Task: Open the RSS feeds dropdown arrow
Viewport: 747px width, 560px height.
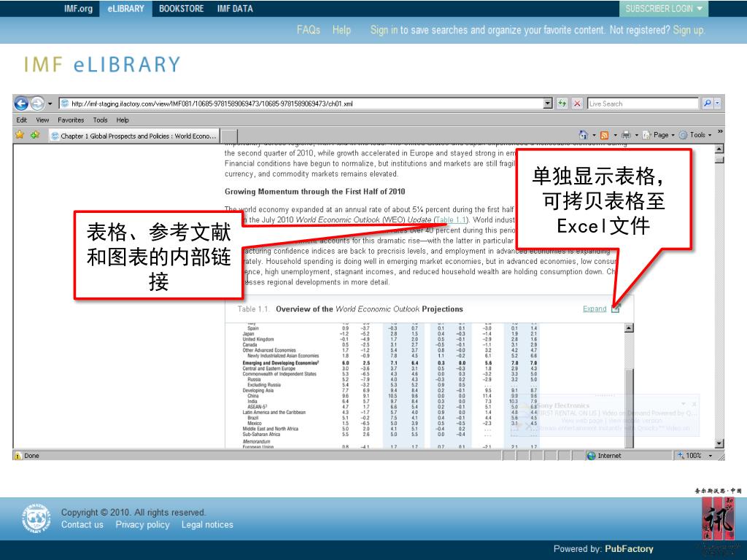Action: point(615,135)
